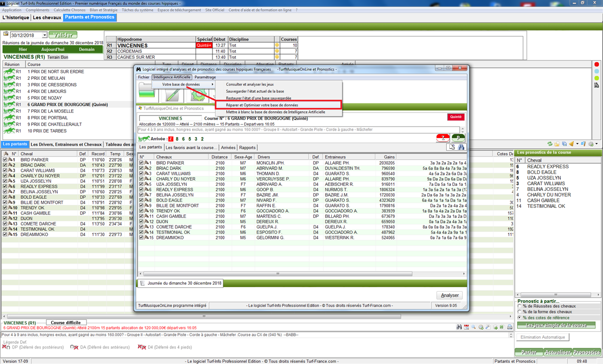Click the pencil edit icon in the dialog toolbar

172,94
